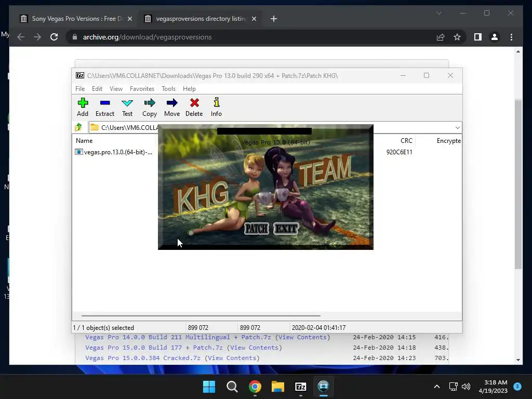Screen dimensions: 532x399
Task: Open Chrome tab search chevron
Action: [438, 13]
